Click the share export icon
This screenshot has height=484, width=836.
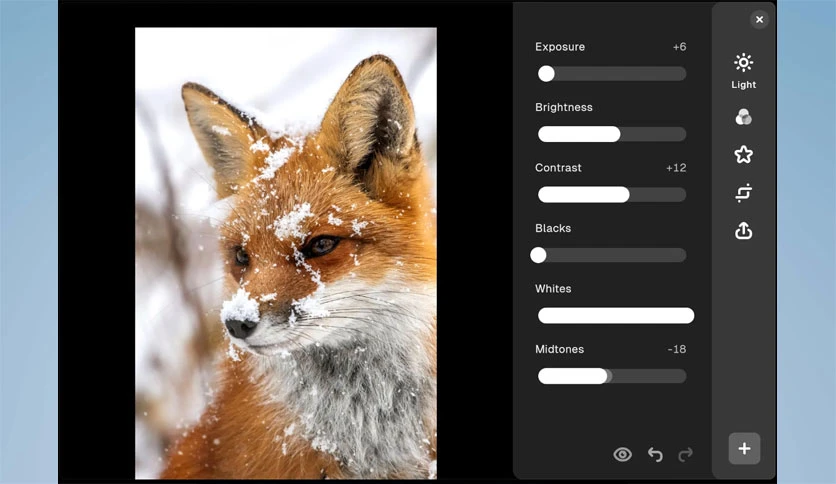743,231
